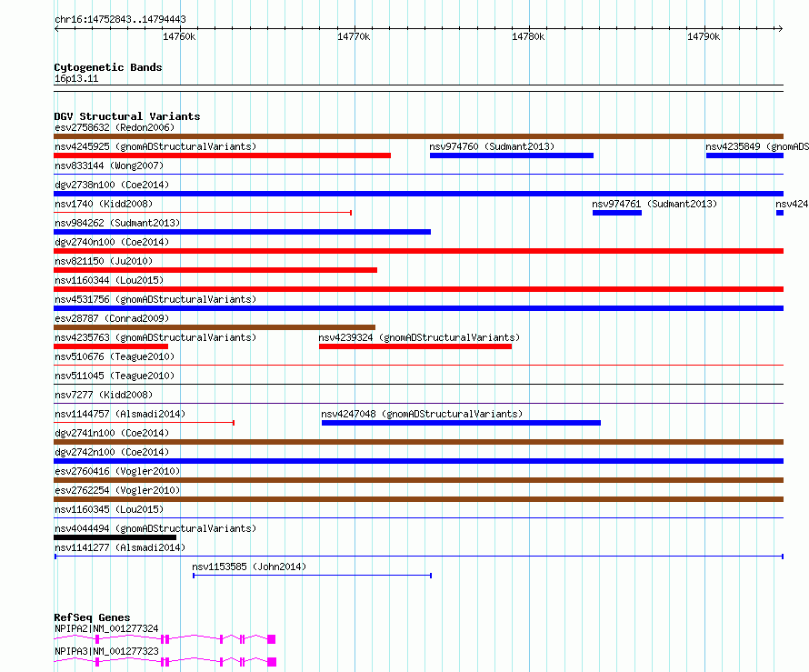The image size is (809, 672).
Task: Click the blue bar under nsv4247048
Action: tap(461, 423)
